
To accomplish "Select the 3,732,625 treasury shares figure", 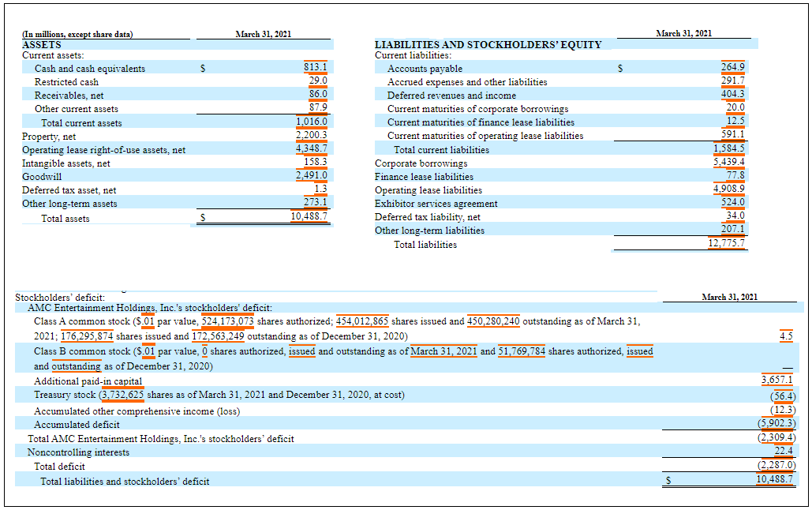I will (x=123, y=396).
